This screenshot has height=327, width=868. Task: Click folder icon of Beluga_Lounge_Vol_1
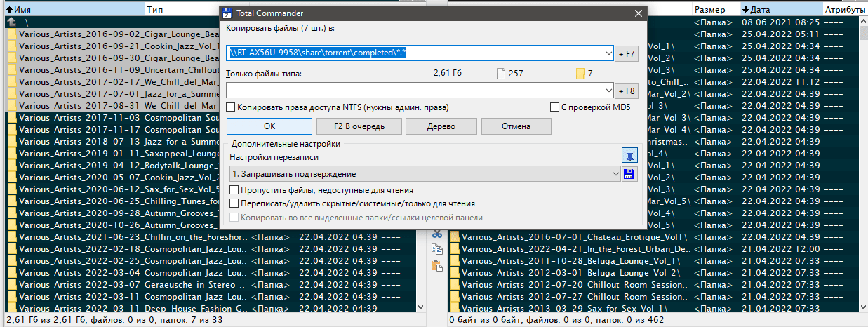pos(454,261)
